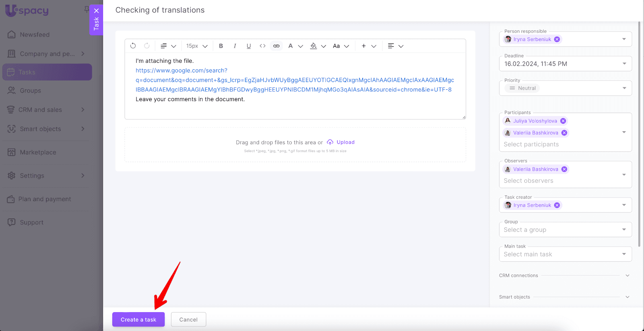Remove Juliya Voloshylova from participants
644x331 pixels.
[x=563, y=121]
